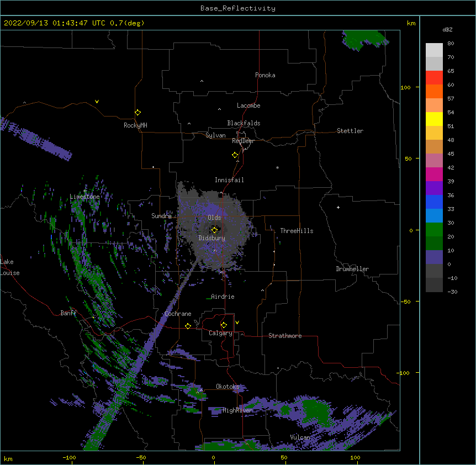
Task: Click the Cochrane city label
Action: pos(178,314)
